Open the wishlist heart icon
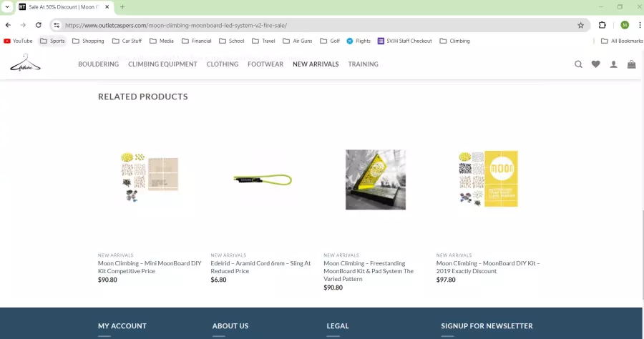 (x=595, y=64)
